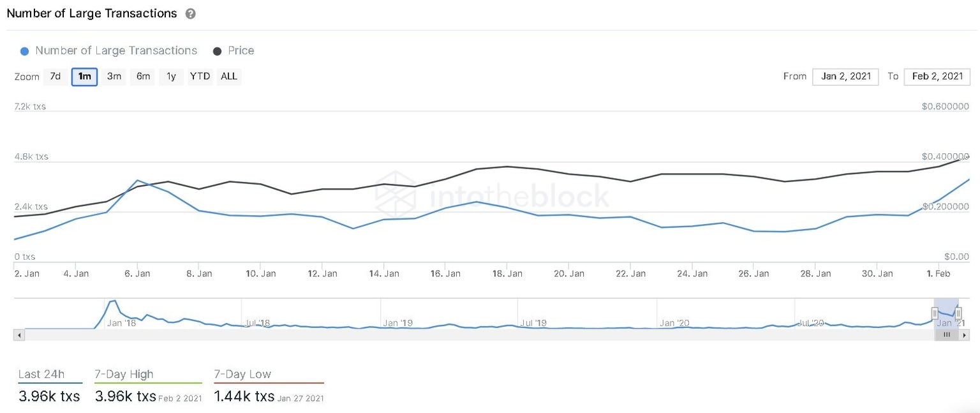
Task: Click the From date field showing Jan 2, 2021
Action: [x=845, y=76]
